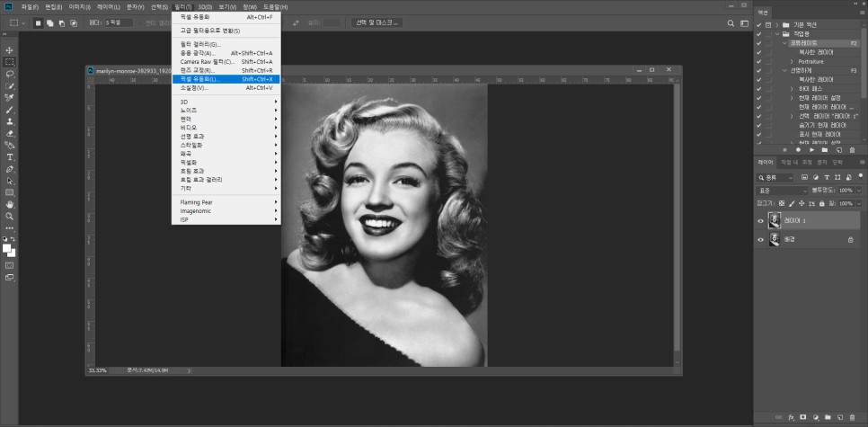Stop action playback or recording

(x=785, y=150)
